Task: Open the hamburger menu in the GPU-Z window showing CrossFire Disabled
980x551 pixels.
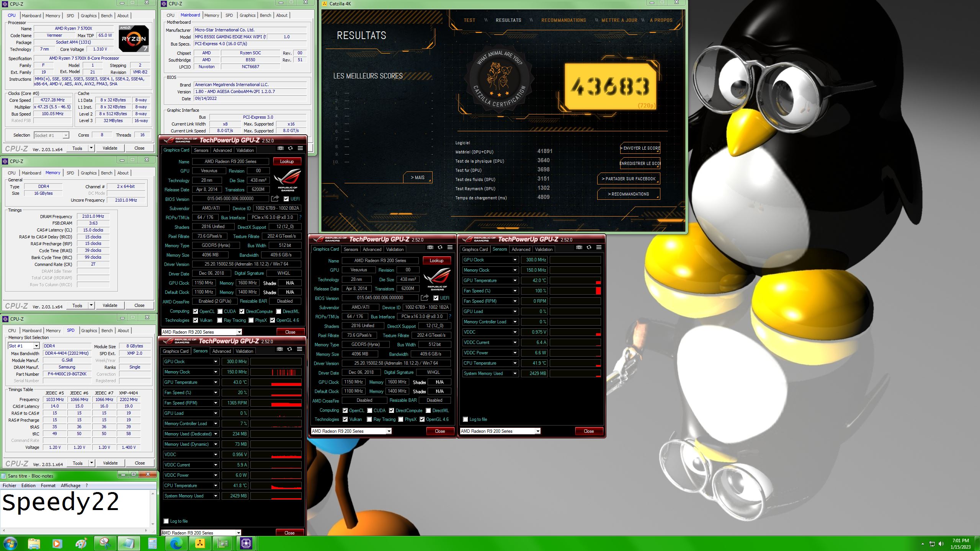Action: [x=450, y=248]
